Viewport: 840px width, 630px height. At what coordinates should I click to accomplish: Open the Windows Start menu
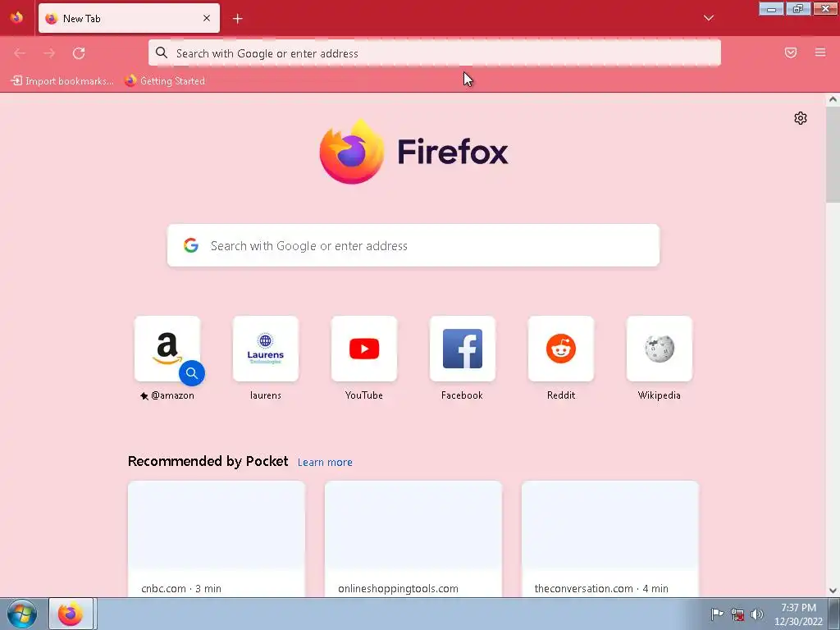point(22,614)
